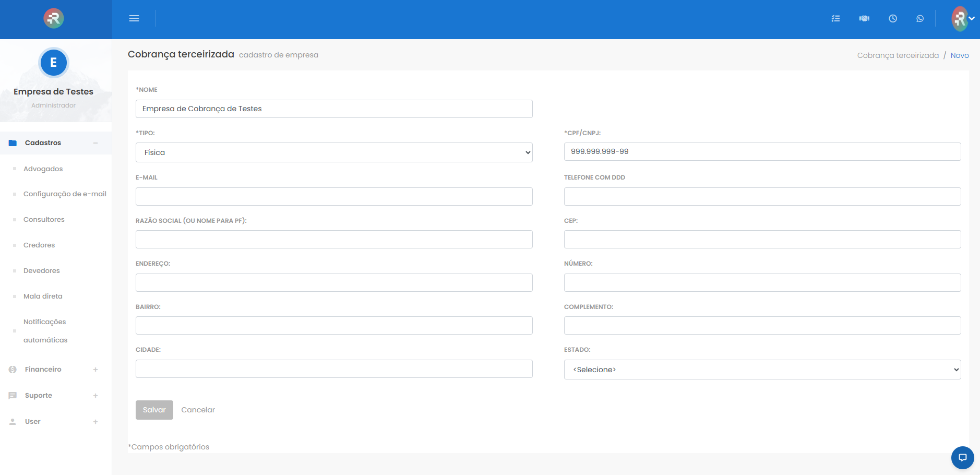Open the user profile dropdown arrow

click(x=972, y=18)
